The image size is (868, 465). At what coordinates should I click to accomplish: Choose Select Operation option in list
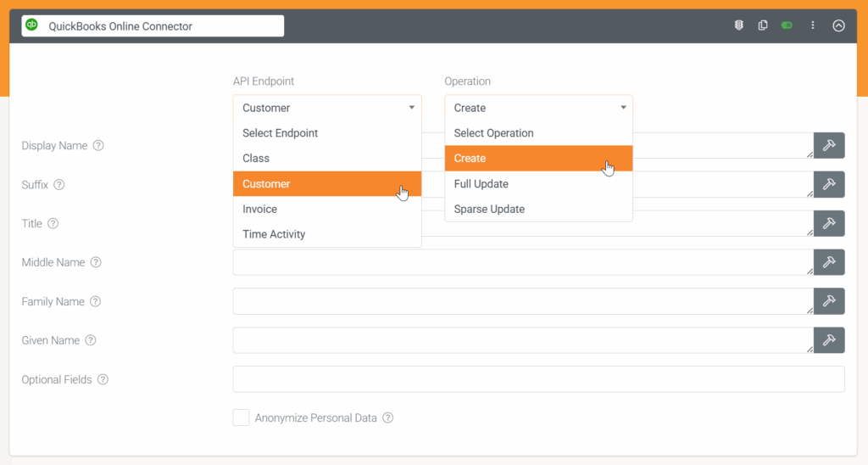pos(538,133)
